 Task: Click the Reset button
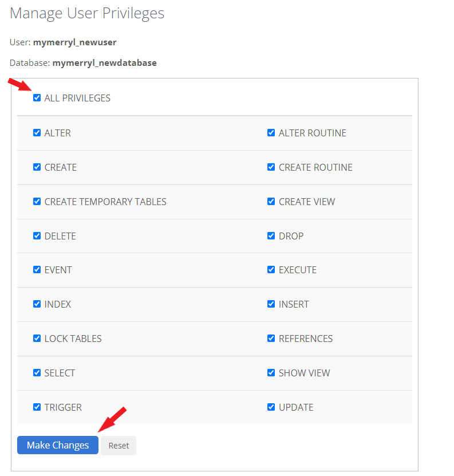(119, 445)
